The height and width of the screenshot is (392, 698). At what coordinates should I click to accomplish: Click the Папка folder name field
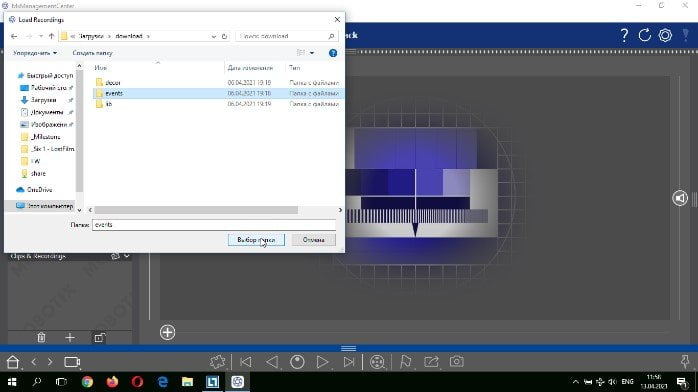click(214, 225)
